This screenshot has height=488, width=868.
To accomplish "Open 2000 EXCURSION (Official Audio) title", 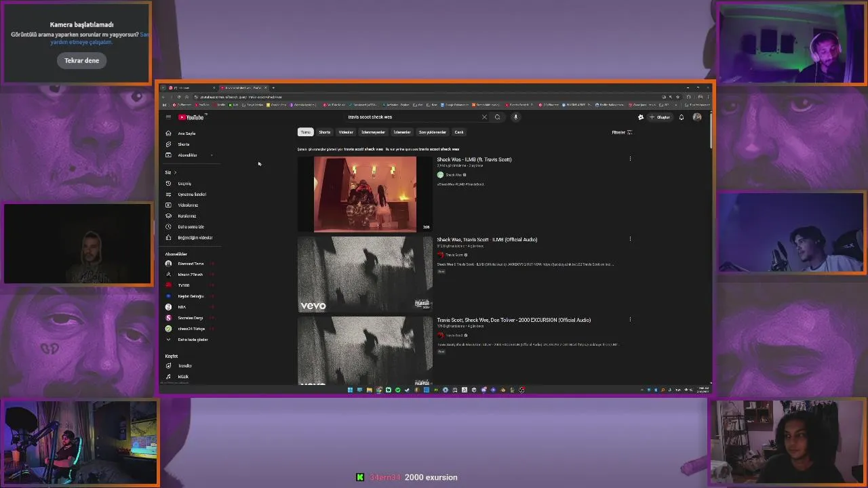I will [x=513, y=320].
